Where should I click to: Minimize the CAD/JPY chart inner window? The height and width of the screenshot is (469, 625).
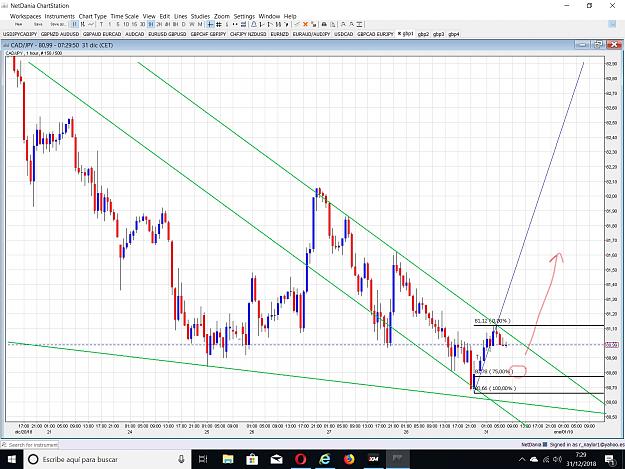pyautogui.click(x=582, y=45)
